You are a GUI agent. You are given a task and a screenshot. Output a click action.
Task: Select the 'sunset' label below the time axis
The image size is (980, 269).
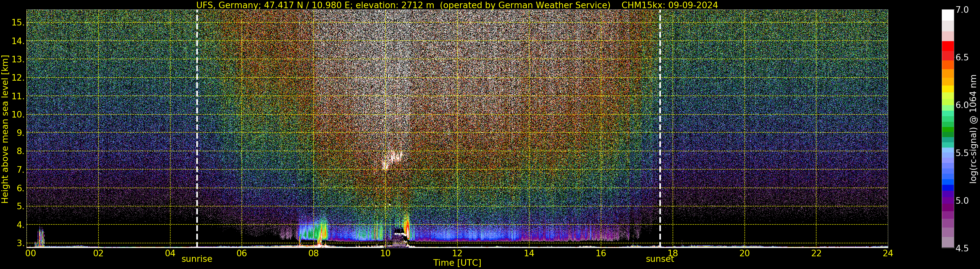(x=660, y=259)
